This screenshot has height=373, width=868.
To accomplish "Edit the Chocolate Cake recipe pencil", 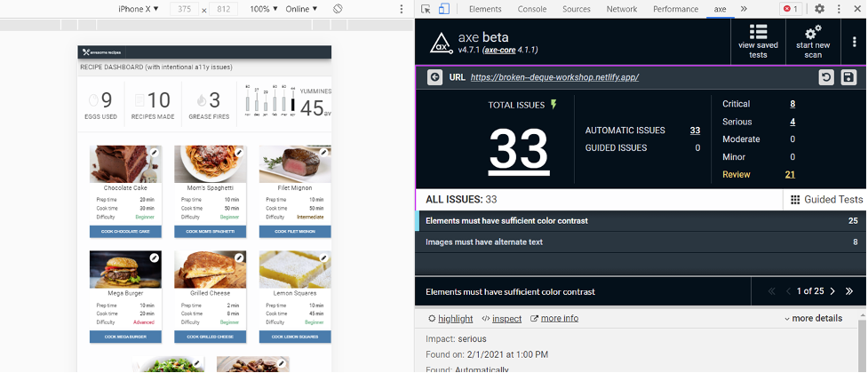I will coord(155,152).
